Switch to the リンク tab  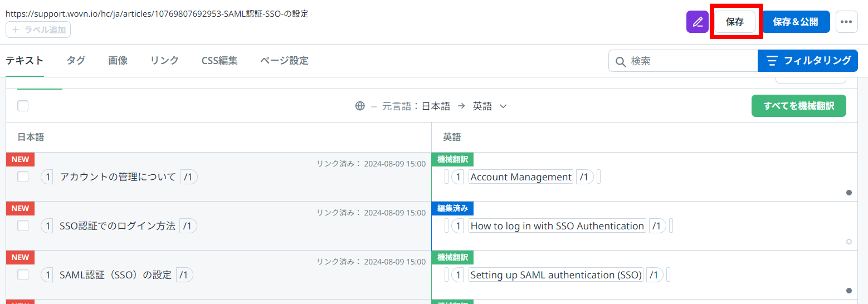point(165,61)
